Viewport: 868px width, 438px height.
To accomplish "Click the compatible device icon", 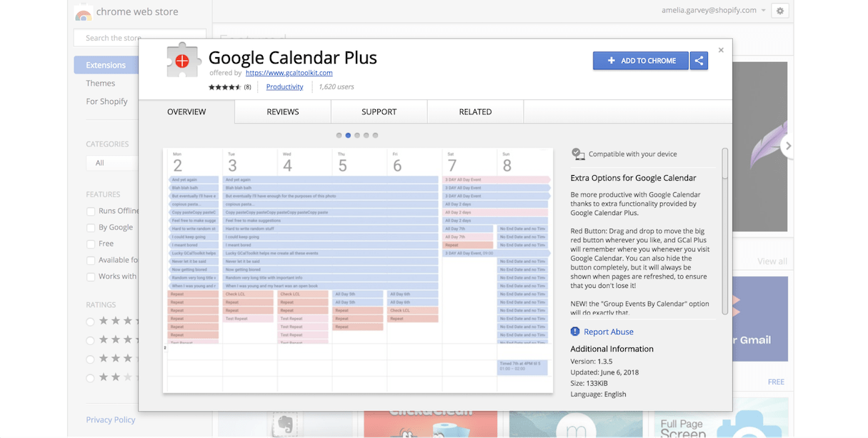I will tap(578, 154).
